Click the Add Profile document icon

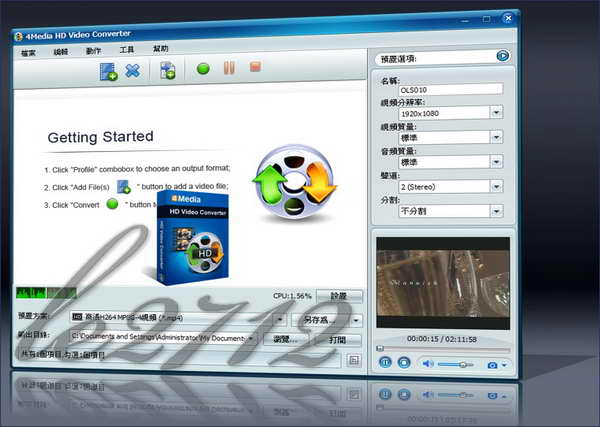click(x=168, y=70)
